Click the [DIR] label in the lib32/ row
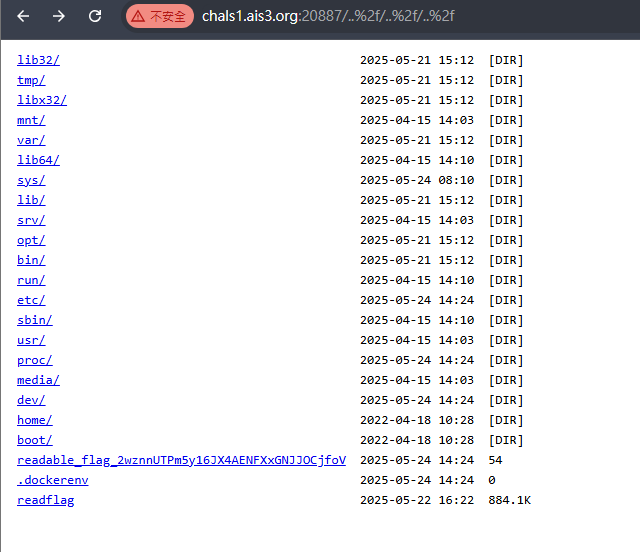640x552 pixels. click(506, 60)
